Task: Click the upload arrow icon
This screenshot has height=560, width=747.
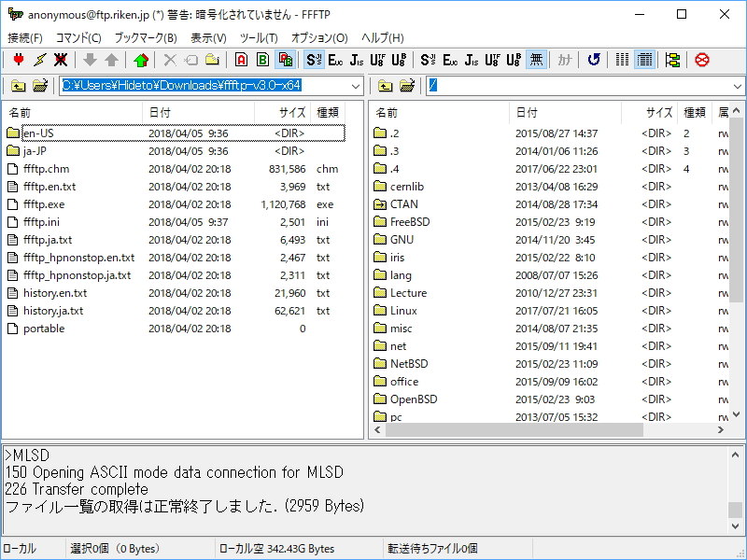Action: 110,60
